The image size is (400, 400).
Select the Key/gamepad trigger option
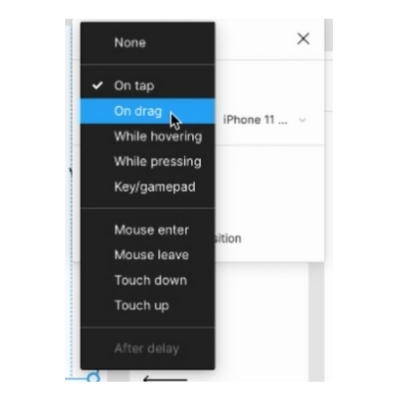point(148,187)
